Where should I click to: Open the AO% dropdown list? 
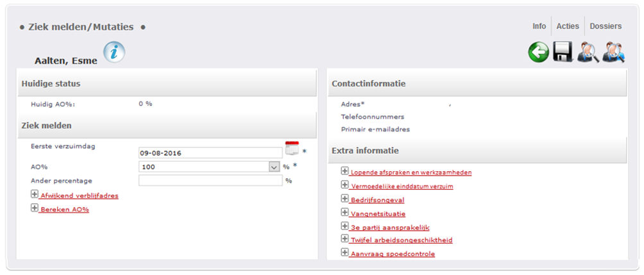pos(274,167)
